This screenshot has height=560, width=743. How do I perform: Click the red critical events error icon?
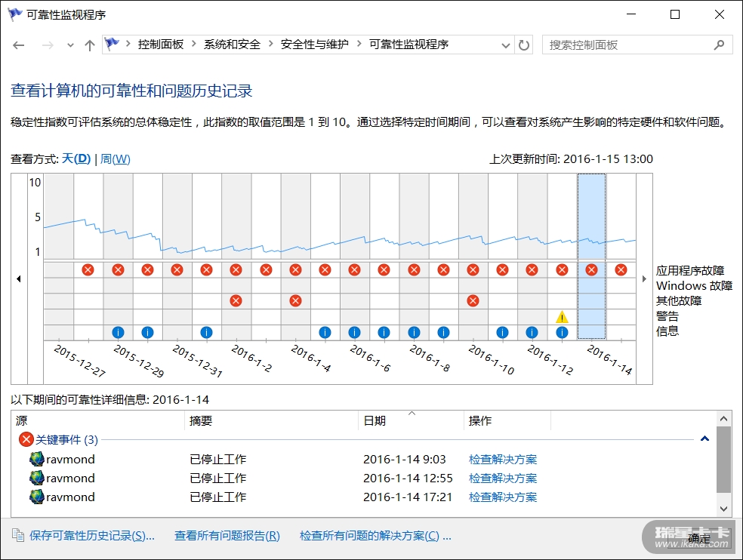(26, 439)
